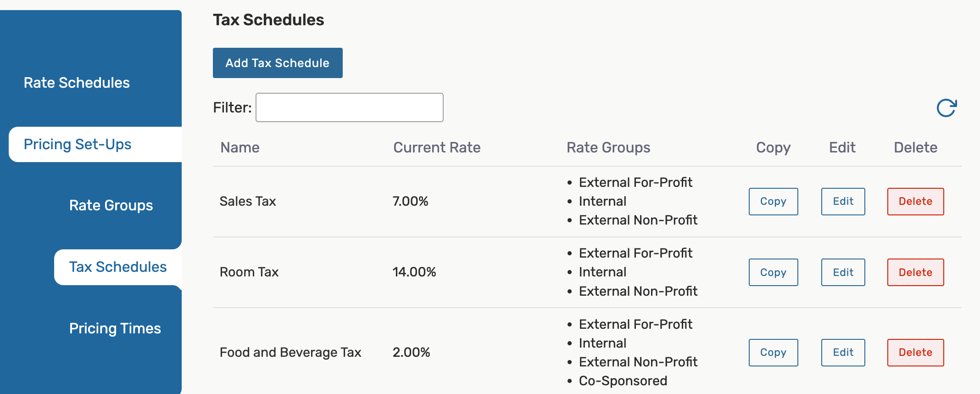Click the Name column header
Viewport: 980px width, 394px height.
pos(240,147)
